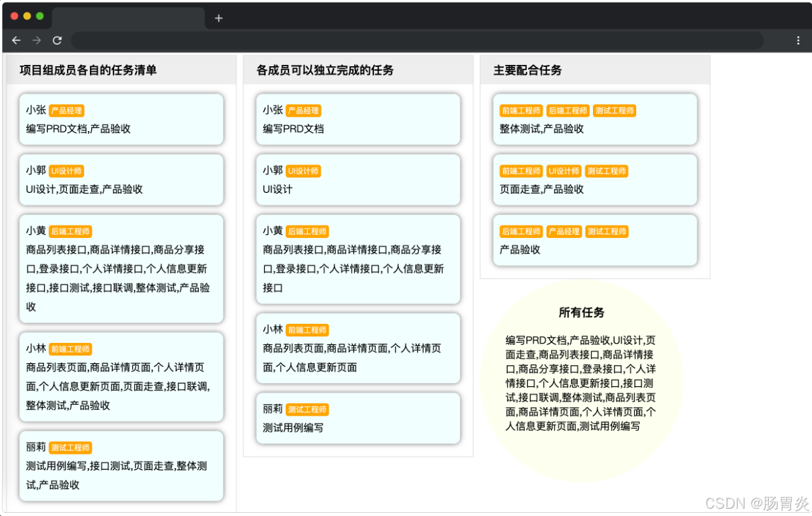Click name 小林 in the task list column
812x516 pixels.
[x=36, y=349]
